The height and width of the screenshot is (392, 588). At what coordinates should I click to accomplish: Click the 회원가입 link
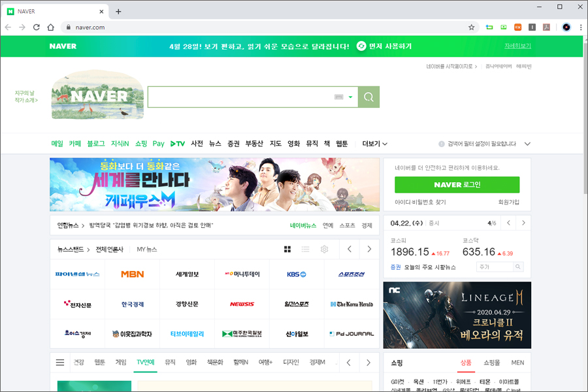[508, 202]
